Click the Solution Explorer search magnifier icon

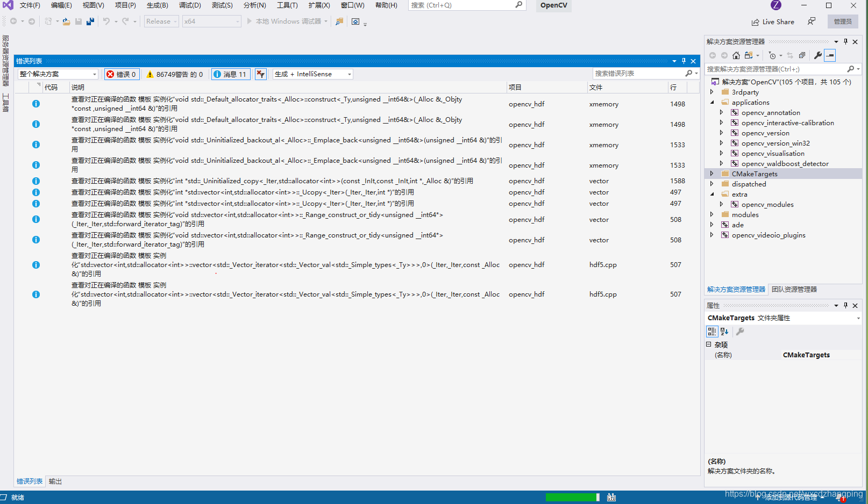[x=850, y=69]
